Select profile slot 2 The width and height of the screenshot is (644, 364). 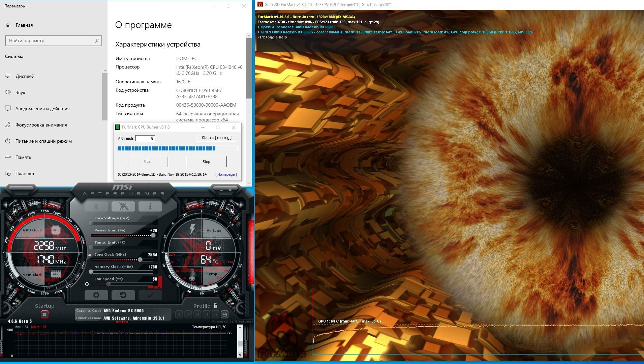pyautogui.click(x=188, y=315)
